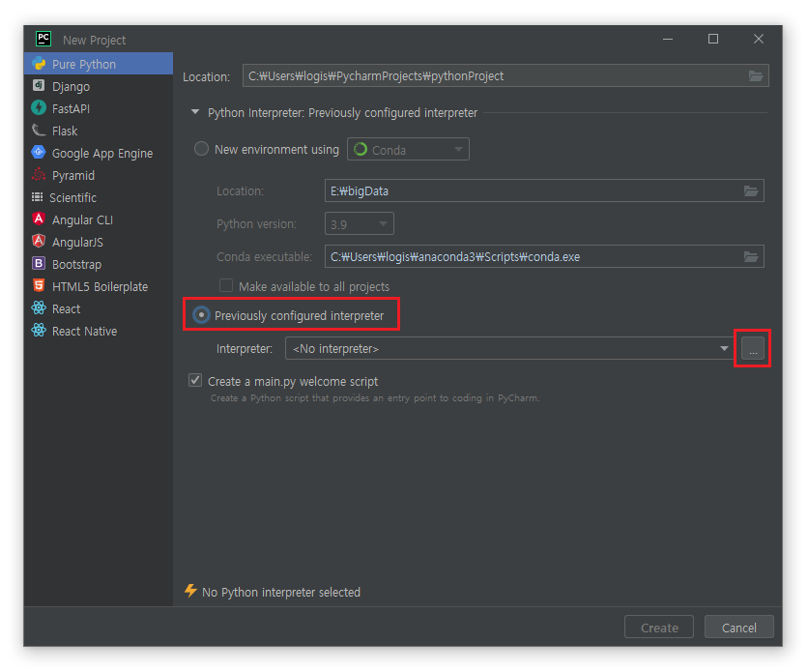Screen dimensions: 808x672
Task: Select React Native project type
Action: 99,331
